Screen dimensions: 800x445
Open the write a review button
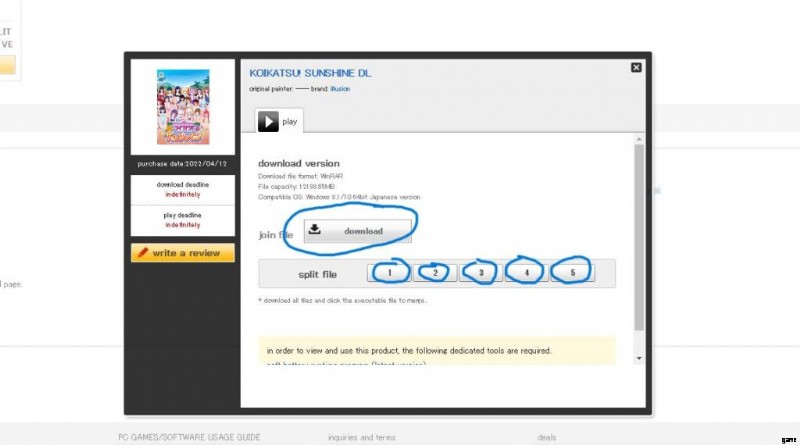[183, 253]
